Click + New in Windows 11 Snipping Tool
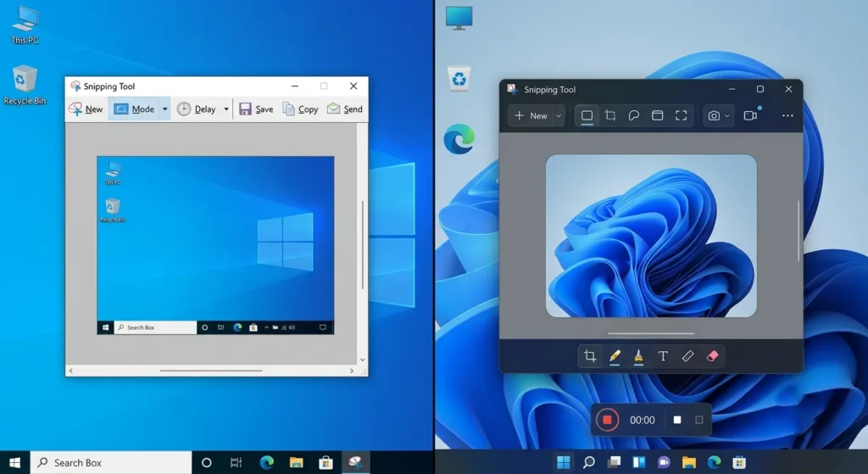The image size is (868, 474). point(531,115)
